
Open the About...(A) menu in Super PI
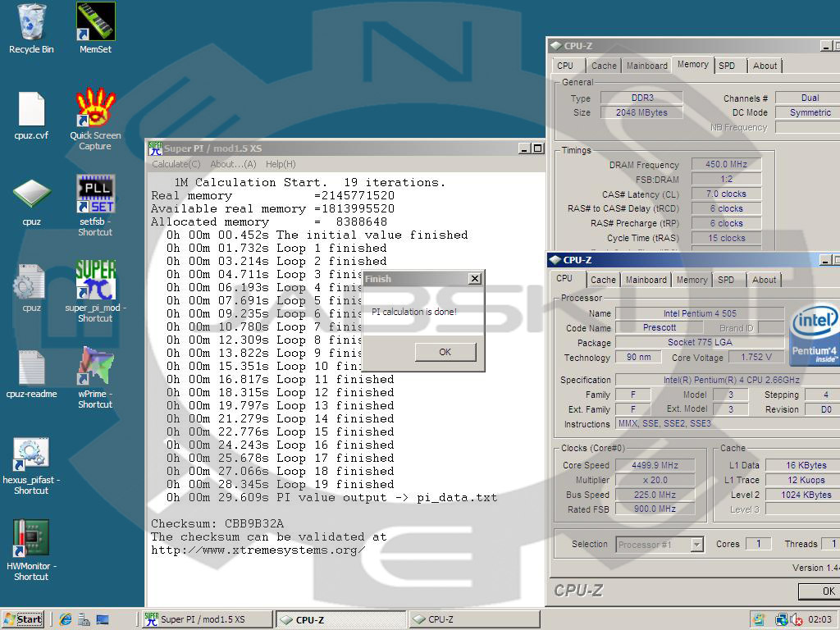click(233, 164)
